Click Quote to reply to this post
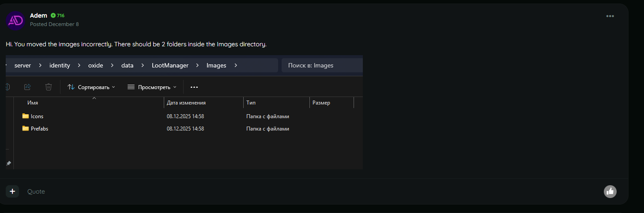 point(36,191)
